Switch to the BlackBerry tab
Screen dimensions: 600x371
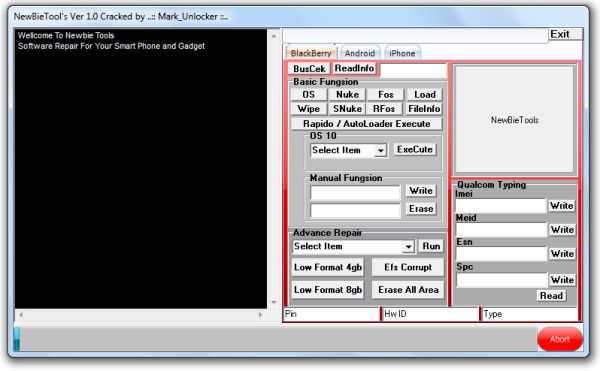tap(311, 53)
